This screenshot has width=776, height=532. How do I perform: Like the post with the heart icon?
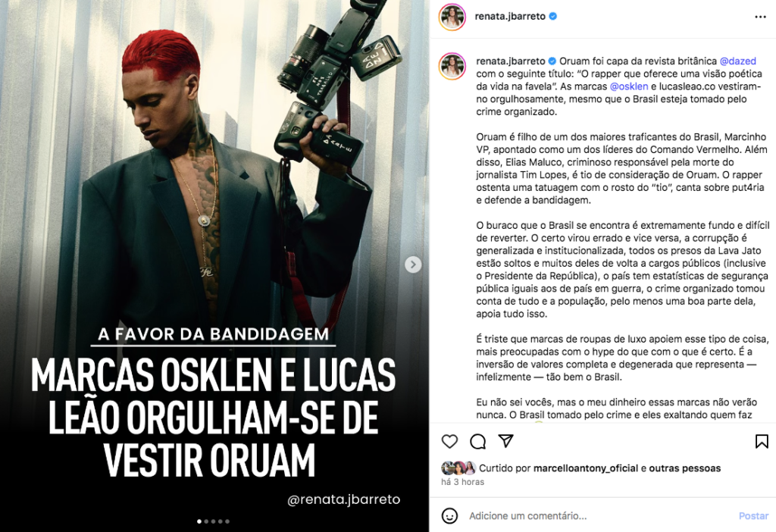pos(449,441)
